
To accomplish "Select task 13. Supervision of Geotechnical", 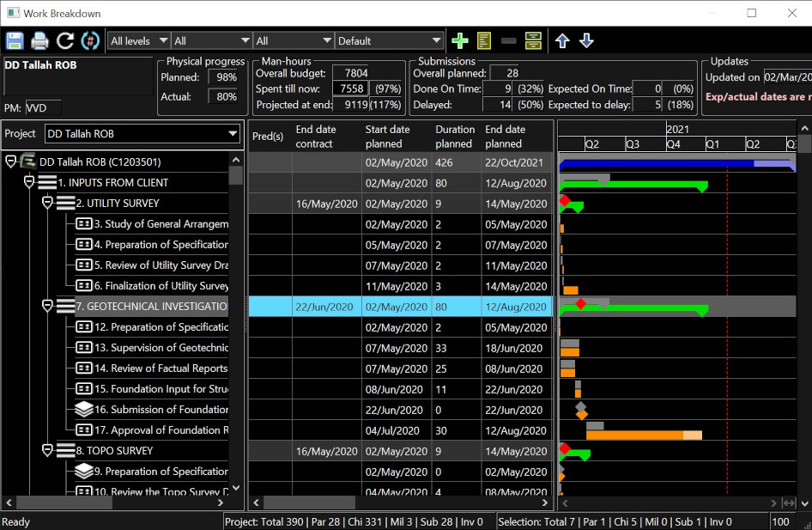I will [x=161, y=348].
